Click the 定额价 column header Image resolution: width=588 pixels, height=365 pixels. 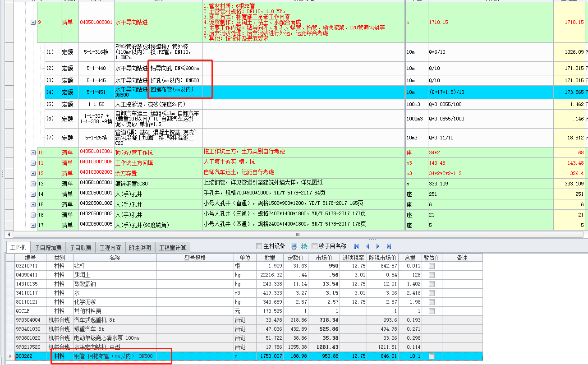[296, 258]
